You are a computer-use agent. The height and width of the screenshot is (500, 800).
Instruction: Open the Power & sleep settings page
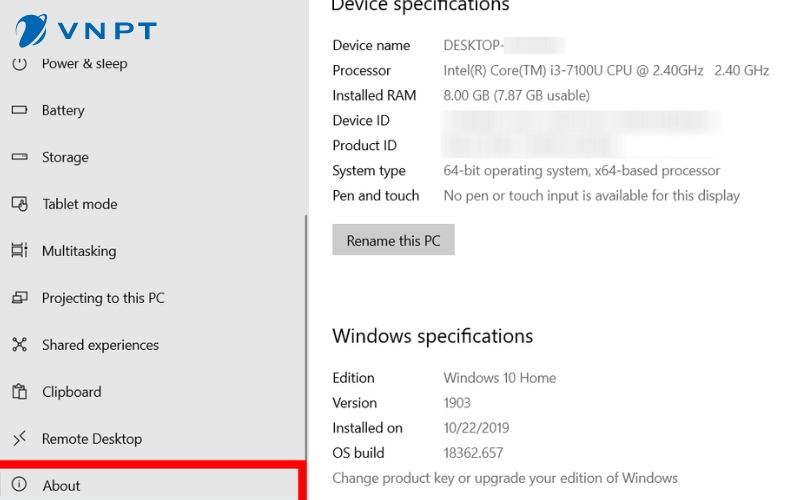coord(84,64)
